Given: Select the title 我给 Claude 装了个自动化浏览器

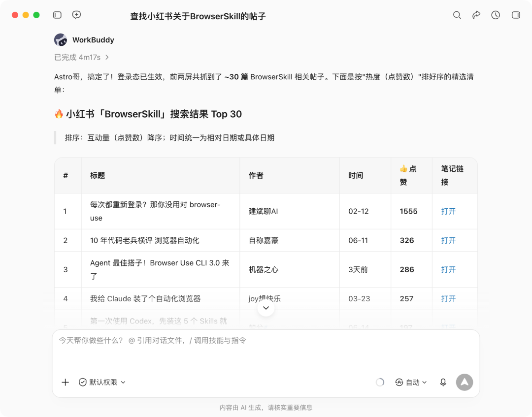Looking at the screenshot, I should coord(145,299).
